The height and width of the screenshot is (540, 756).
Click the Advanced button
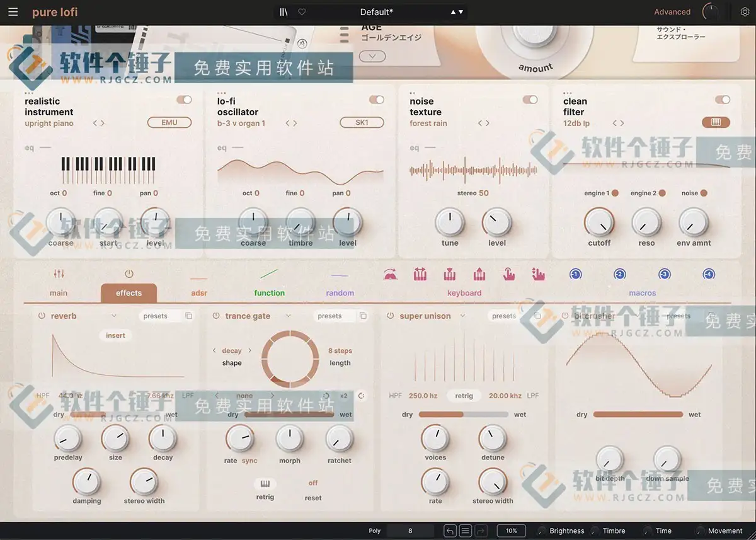point(672,12)
